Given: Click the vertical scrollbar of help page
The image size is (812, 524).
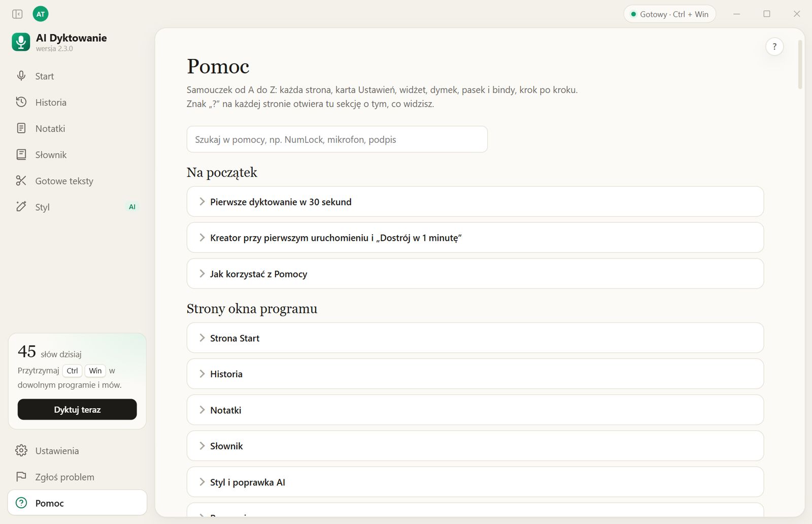Looking at the screenshot, I should [x=800, y=64].
